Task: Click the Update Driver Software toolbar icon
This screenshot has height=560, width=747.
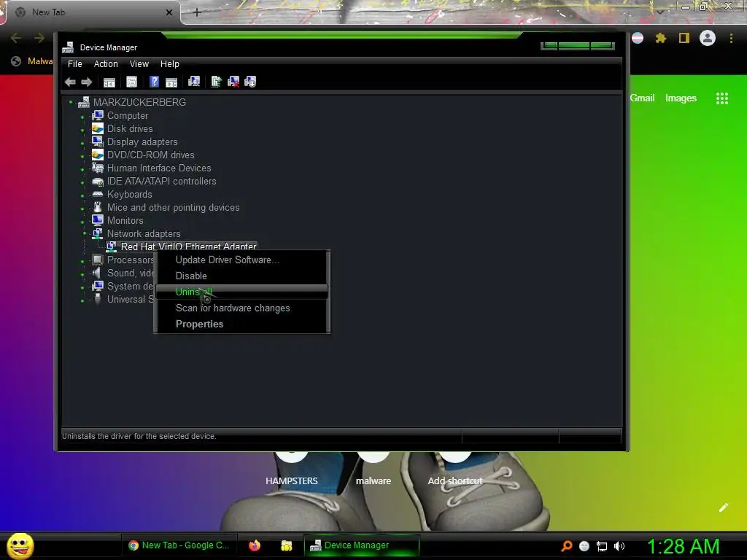Action: (216, 82)
